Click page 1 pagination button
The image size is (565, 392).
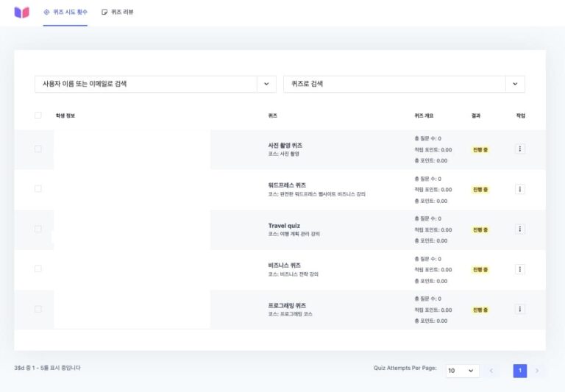(520, 371)
